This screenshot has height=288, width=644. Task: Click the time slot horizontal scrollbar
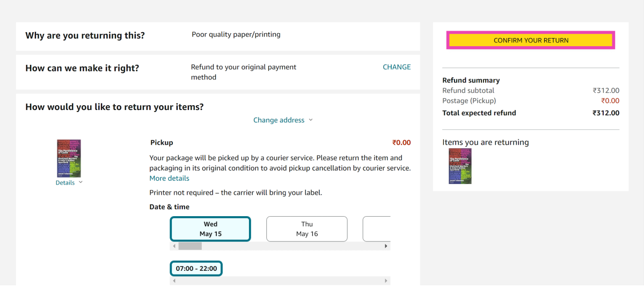(x=279, y=280)
